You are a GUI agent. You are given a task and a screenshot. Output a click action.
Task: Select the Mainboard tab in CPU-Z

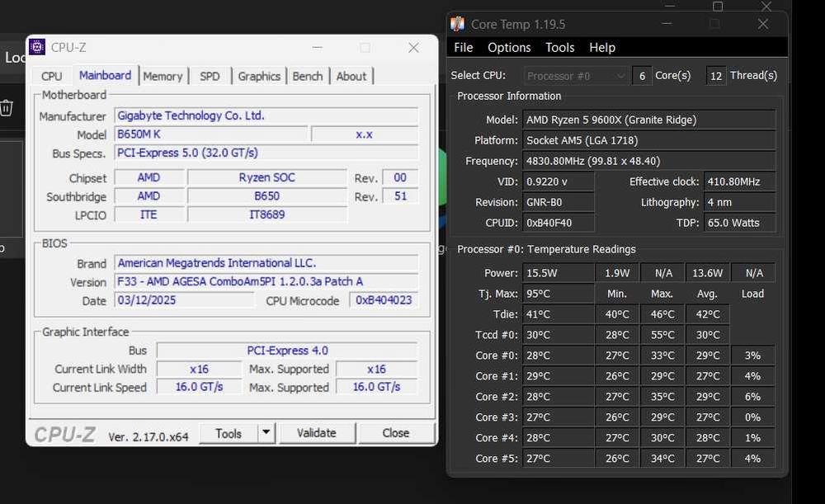(106, 75)
